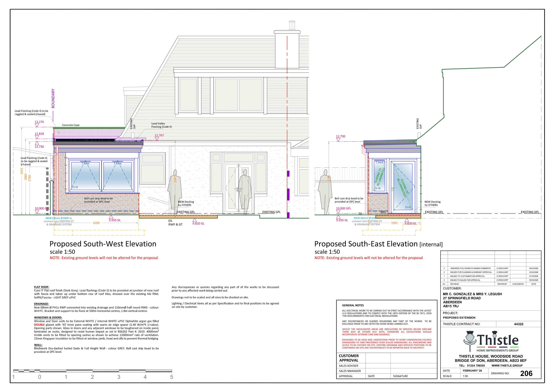Click the telephone number 01224 706555
Image resolution: width=555 pixels, height=392 pixels.
476,366
